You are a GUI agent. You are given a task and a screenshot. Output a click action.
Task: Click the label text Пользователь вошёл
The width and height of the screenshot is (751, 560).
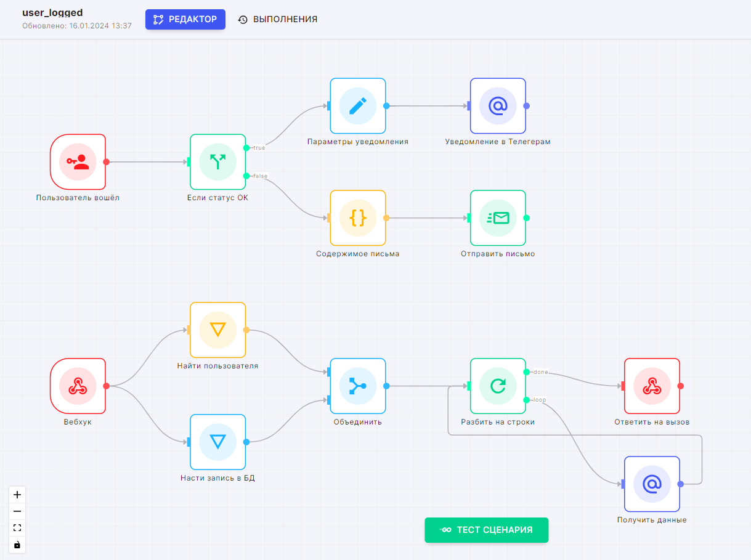(x=78, y=198)
